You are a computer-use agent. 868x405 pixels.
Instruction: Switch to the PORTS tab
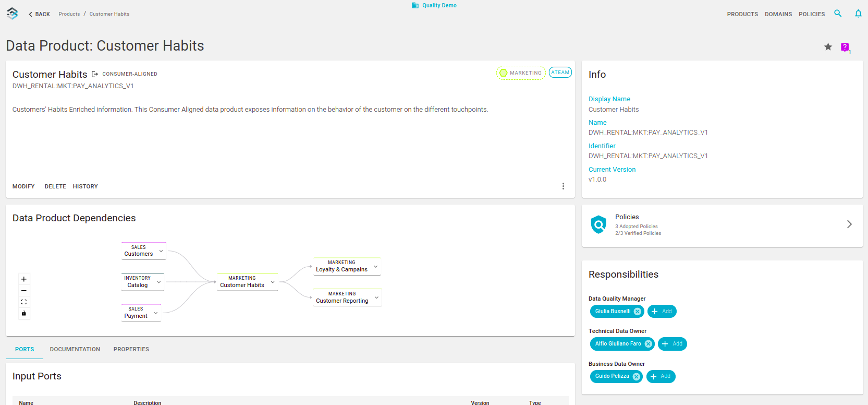click(25, 349)
